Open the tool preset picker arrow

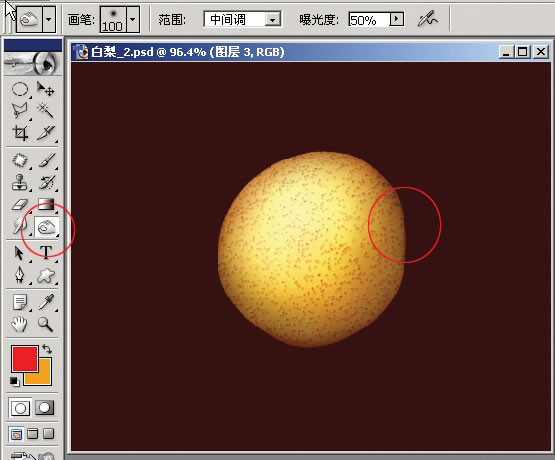[x=49, y=19]
